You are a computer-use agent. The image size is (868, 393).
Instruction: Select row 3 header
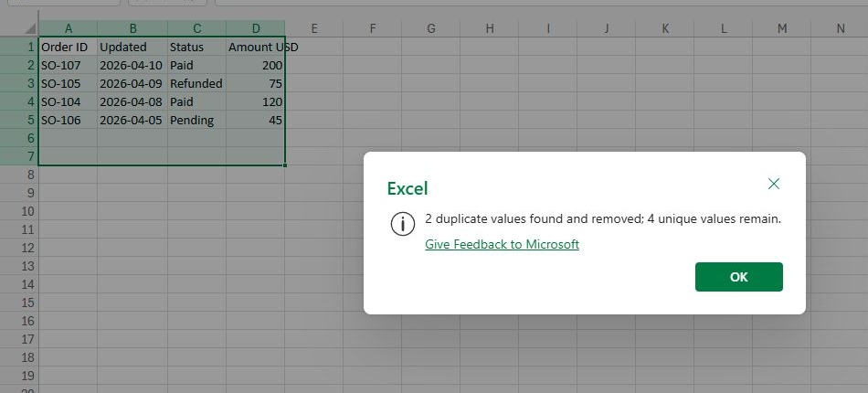pos(19,83)
